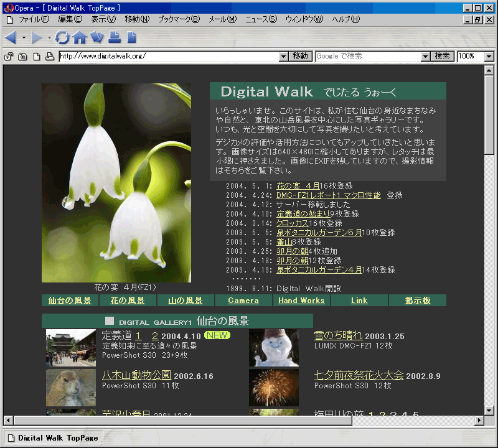The width and height of the screenshot is (498, 448).
Task: Open 定義道 page 2 link
Action: tap(155, 336)
